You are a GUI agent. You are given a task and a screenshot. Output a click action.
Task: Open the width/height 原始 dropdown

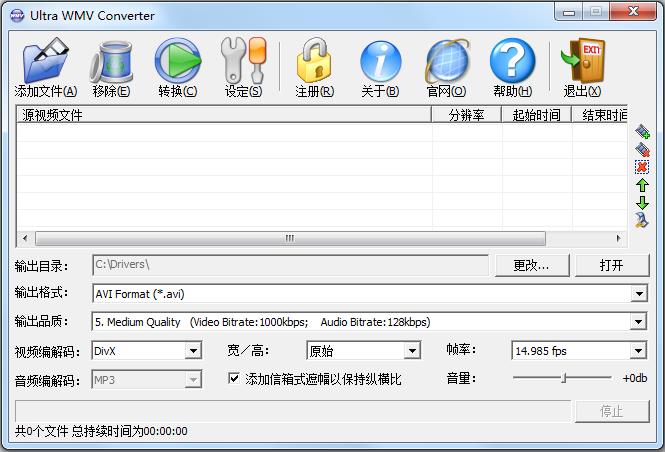tap(412, 351)
